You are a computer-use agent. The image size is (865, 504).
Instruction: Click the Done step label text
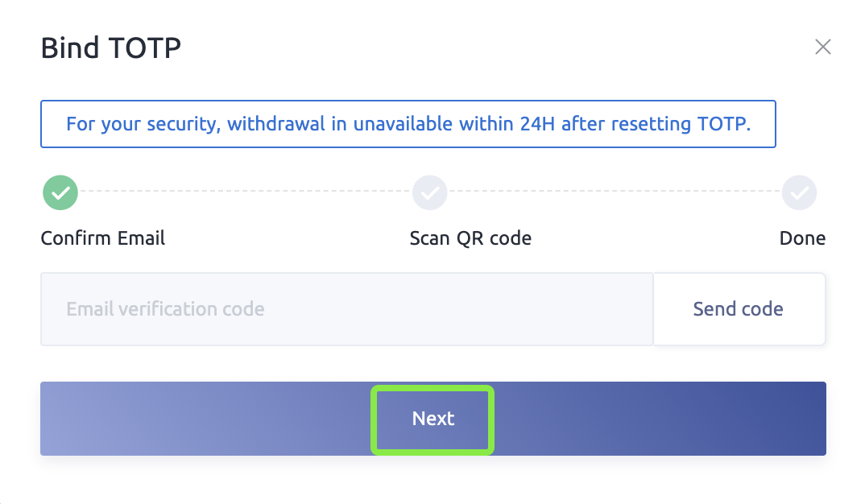[802, 238]
